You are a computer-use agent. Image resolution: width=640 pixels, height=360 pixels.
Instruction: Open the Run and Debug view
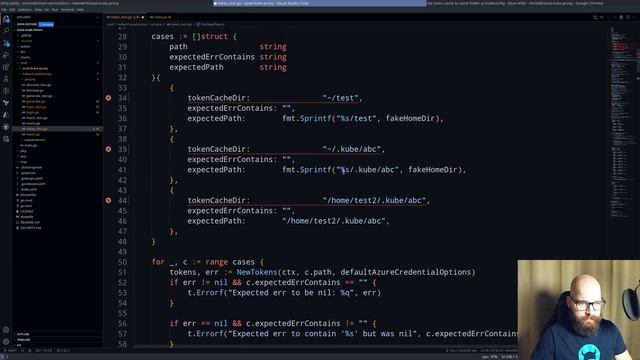click(x=6, y=55)
